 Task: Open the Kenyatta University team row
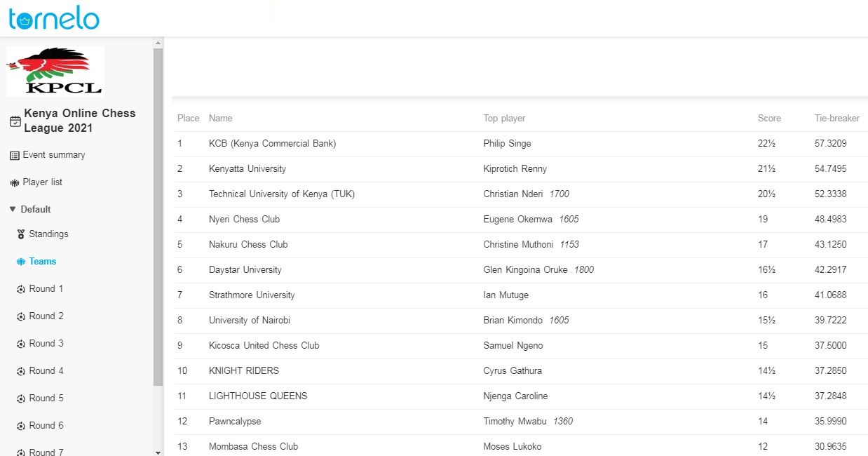247,169
